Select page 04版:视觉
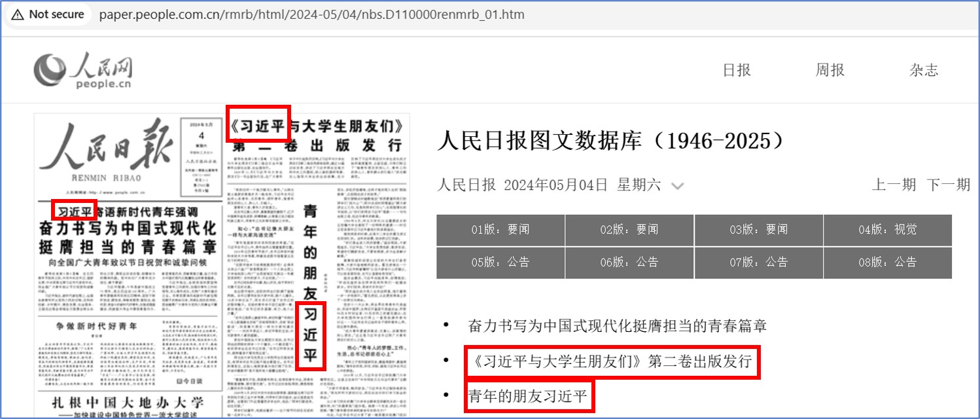Viewport: 980px width, 419px height. [888, 230]
